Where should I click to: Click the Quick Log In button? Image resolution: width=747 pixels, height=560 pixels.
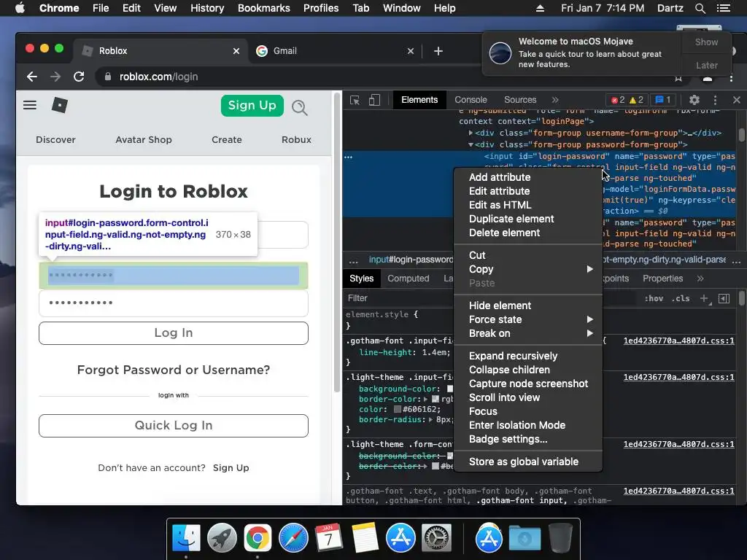click(x=174, y=426)
